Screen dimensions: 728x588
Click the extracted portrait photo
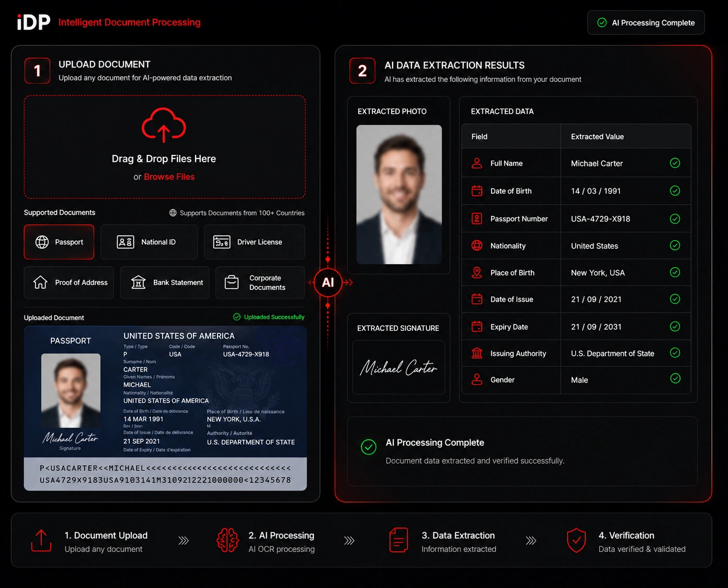point(399,195)
